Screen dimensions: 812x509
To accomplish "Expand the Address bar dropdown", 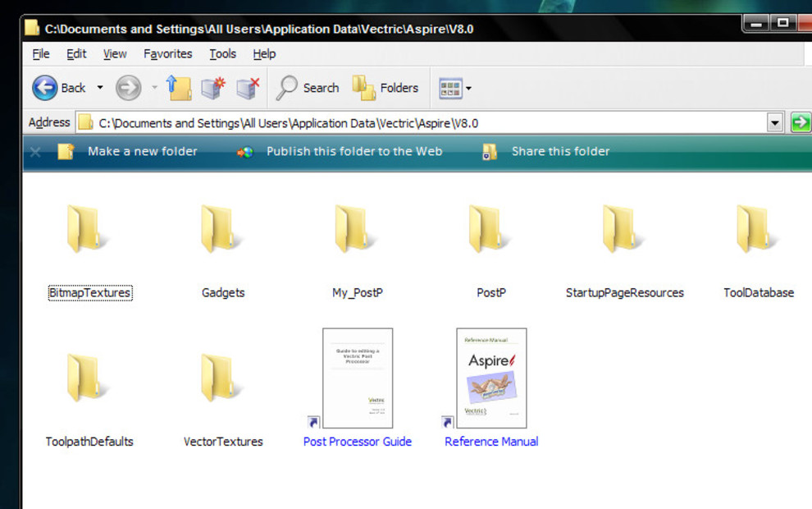I will point(775,123).
